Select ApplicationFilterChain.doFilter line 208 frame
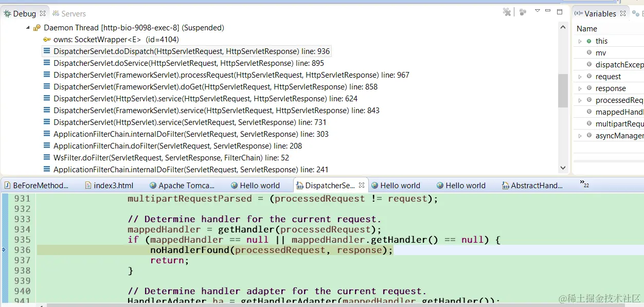The width and height of the screenshot is (644, 307). [177, 146]
